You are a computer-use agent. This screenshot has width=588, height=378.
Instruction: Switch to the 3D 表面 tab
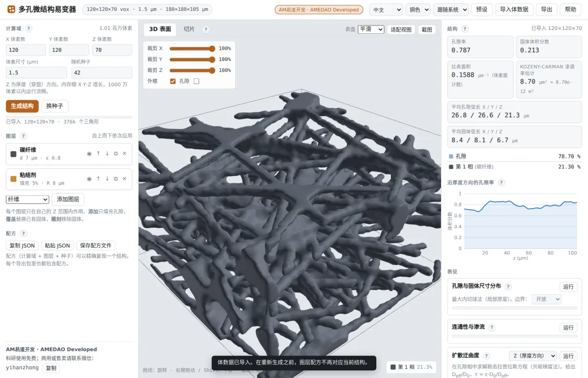[x=160, y=29]
